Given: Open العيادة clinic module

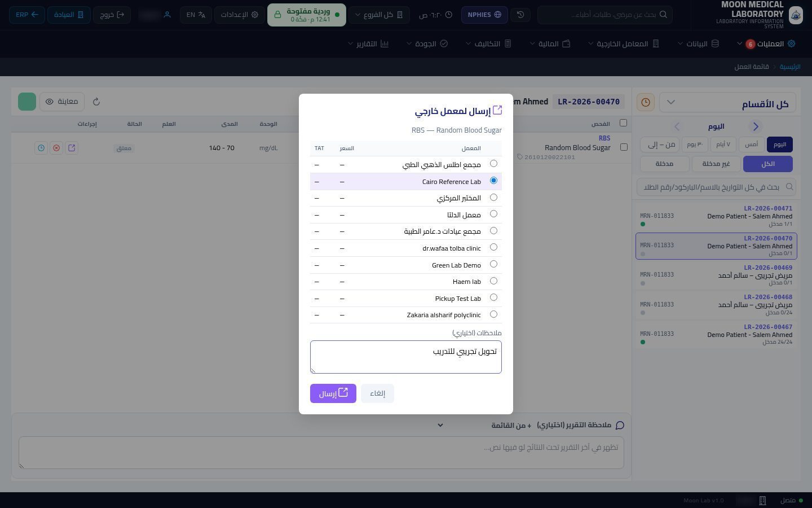Looking at the screenshot, I should [x=69, y=15].
